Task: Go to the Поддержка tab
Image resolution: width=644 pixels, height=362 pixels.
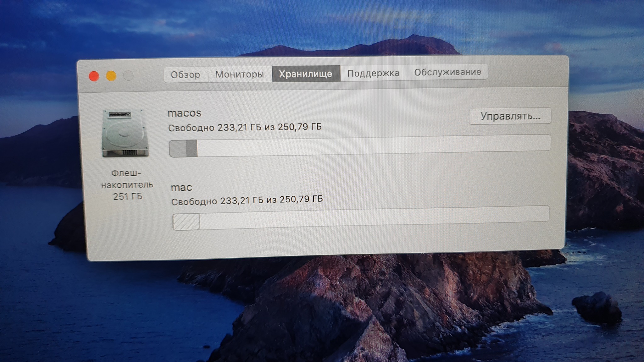Action: pyautogui.click(x=373, y=73)
